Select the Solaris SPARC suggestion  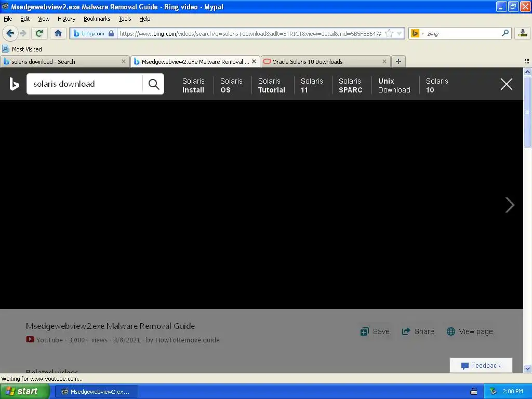tap(351, 86)
